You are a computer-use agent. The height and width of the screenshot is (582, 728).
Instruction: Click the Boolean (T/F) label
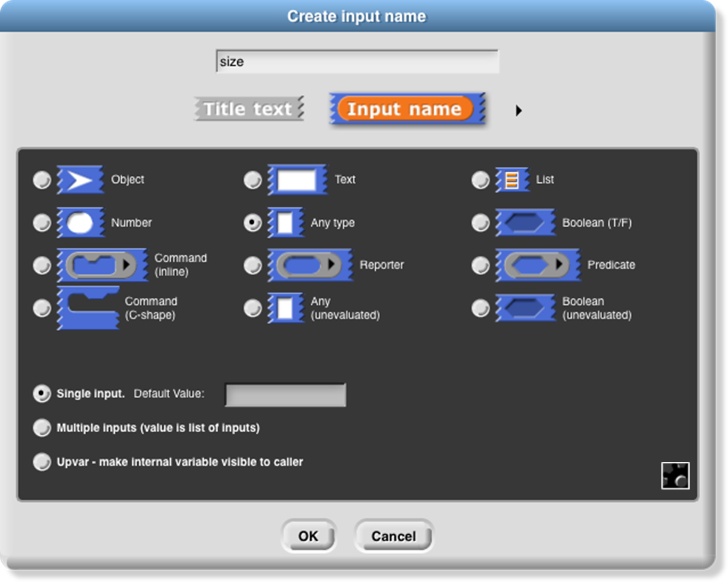(x=597, y=223)
